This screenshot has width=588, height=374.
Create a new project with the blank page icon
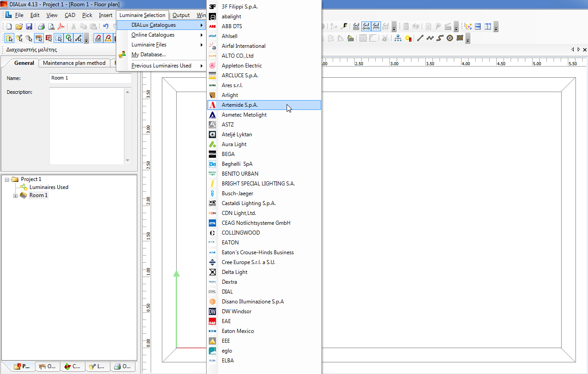click(x=9, y=26)
